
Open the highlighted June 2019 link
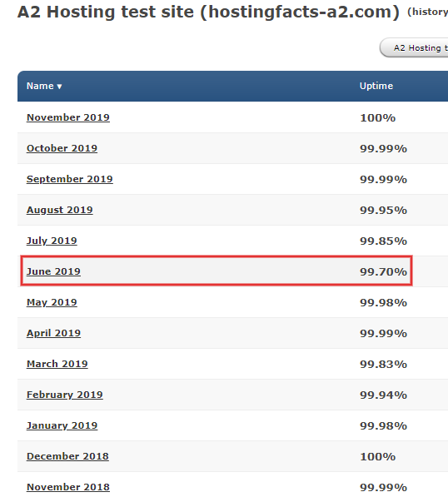pos(53,271)
